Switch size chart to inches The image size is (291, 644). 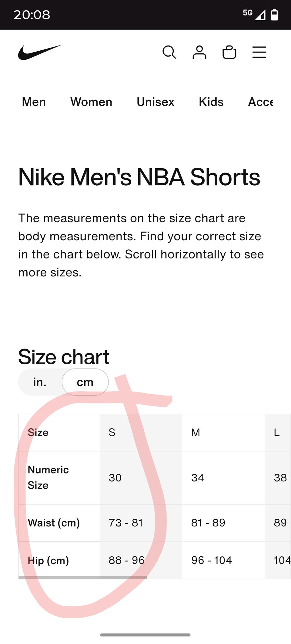(40, 382)
